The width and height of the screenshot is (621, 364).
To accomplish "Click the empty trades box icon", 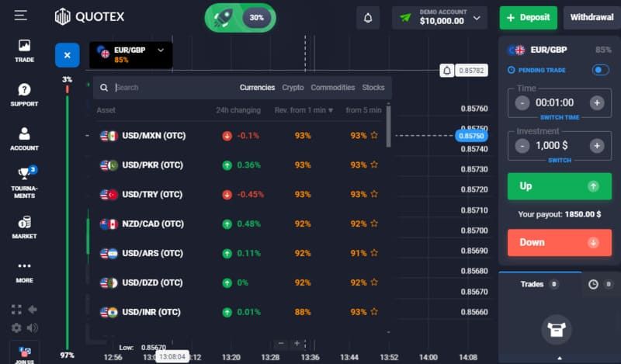I will pyautogui.click(x=557, y=330).
